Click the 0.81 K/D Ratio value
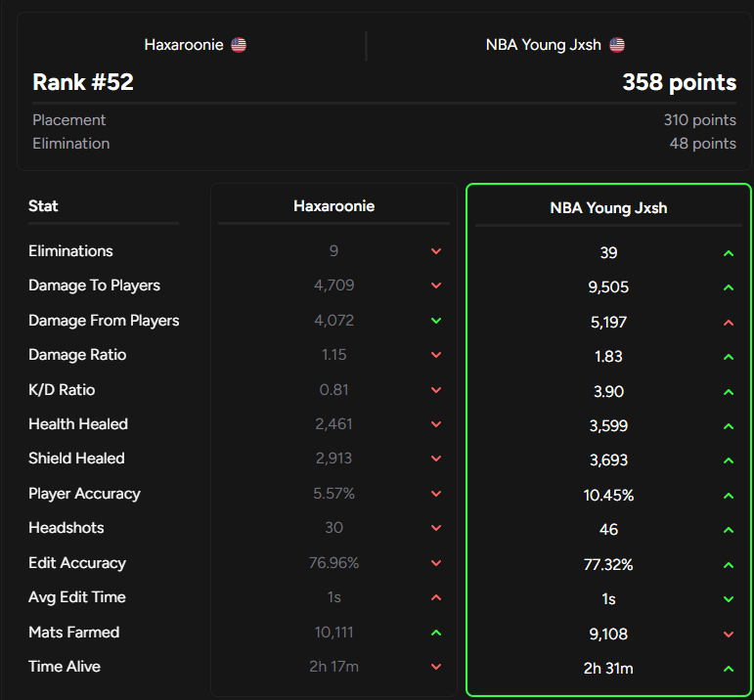754x700 pixels. click(x=333, y=390)
